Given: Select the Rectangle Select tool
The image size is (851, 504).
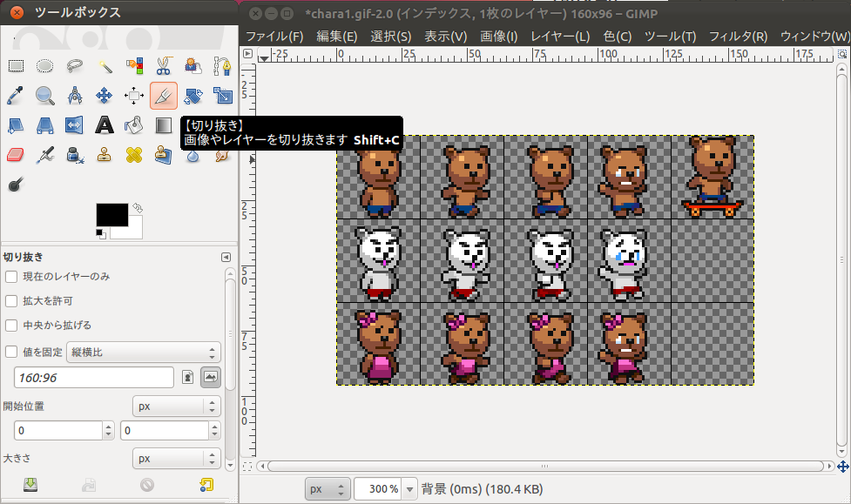Looking at the screenshot, I should point(16,65).
